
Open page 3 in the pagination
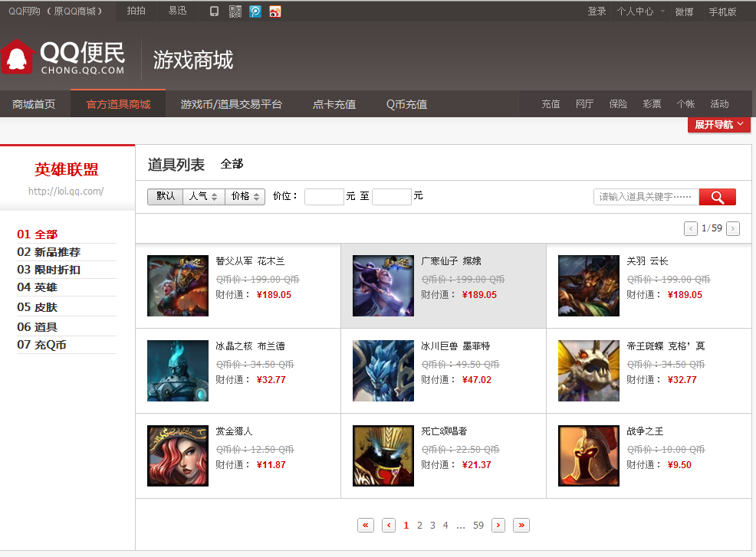pyautogui.click(x=432, y=525)
